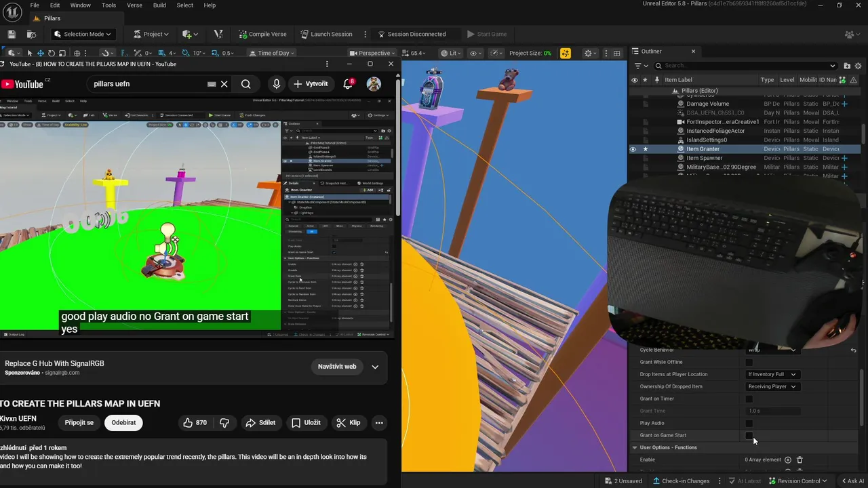Open the Project dropdown in toolbar
The image size is (868, 488).
pyautogui.click(x=151, y=34)
